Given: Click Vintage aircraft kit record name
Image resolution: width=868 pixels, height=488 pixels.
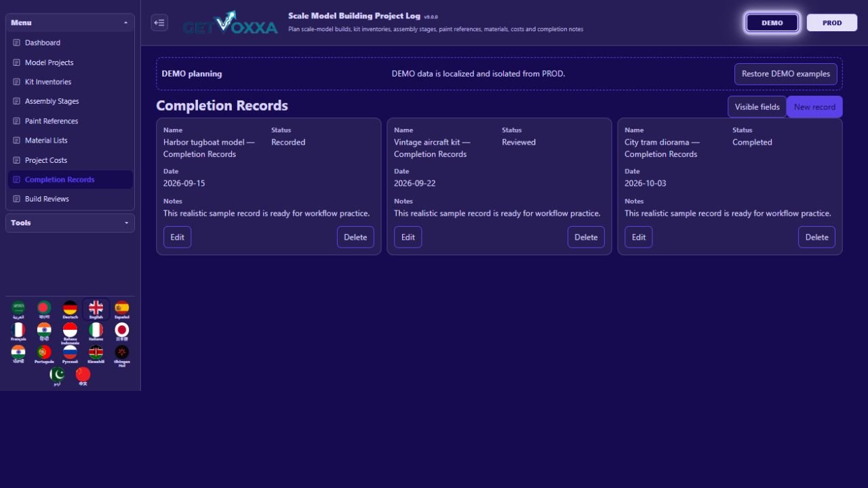Looking at the screenshot, I should [432, 148].
